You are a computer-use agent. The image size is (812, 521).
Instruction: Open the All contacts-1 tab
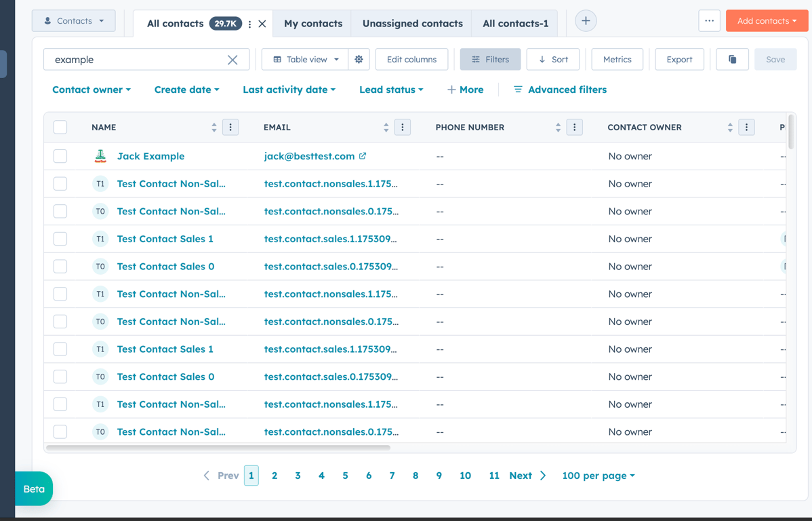515,24
